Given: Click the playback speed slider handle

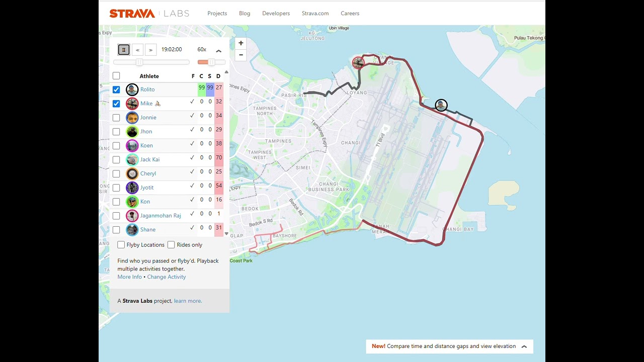Looking at the screenshot, I should (x=212, y=62).
